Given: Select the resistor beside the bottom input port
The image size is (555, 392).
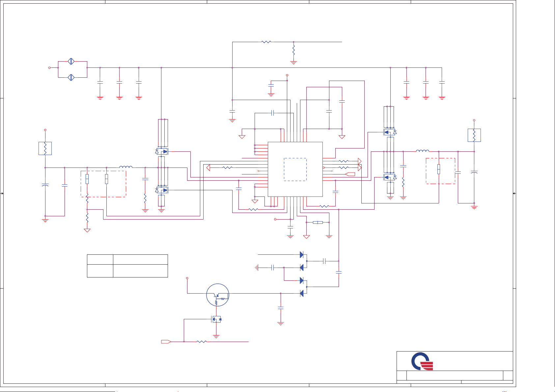Looking at the screenshot, I should click(202, 342).
